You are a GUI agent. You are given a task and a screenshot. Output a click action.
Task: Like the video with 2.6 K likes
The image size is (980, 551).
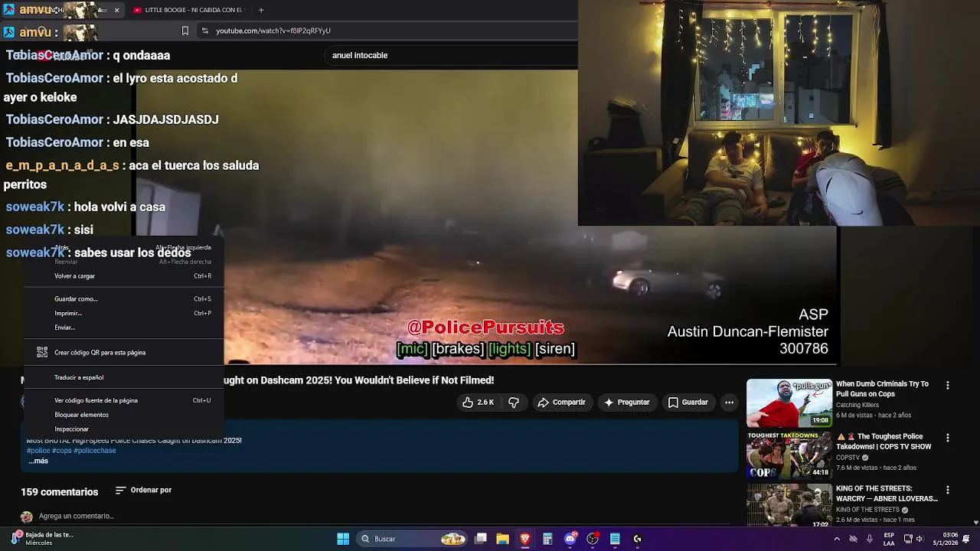(478, 403)
